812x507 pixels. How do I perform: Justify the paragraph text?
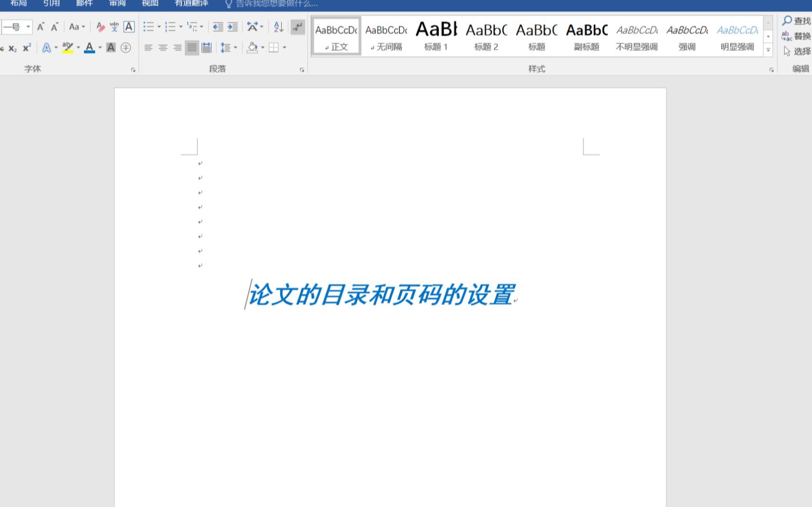pyautogui.click(x=192, y=48)
